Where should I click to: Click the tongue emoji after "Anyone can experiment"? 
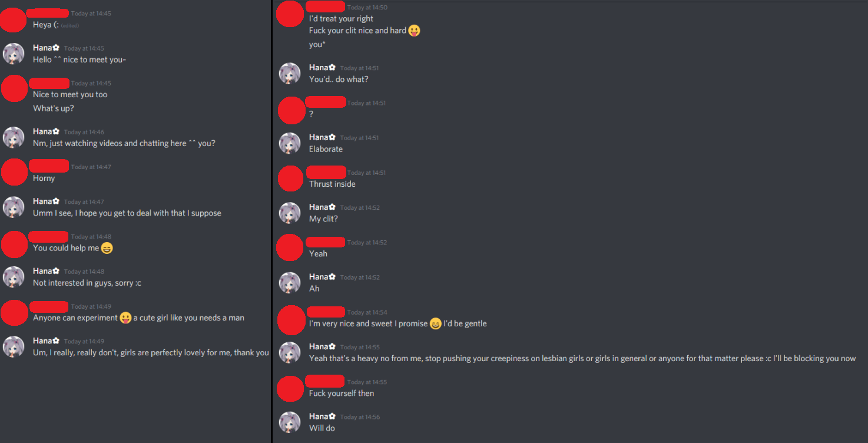125,318
